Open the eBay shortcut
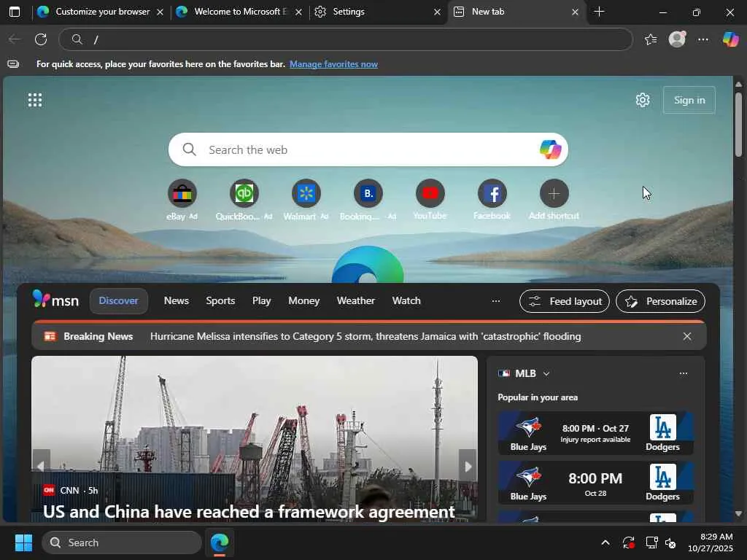747x560 pixels. point(182,193)
